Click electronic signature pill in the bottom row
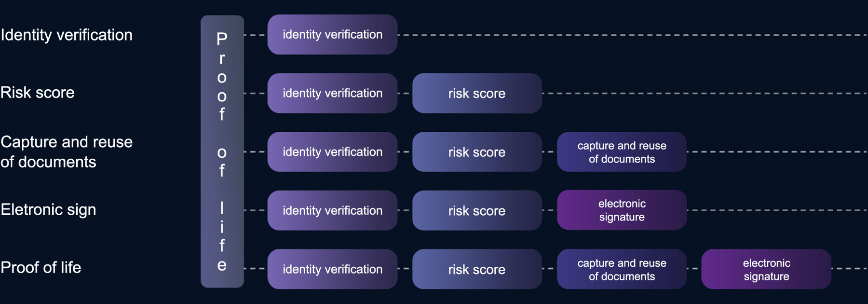This screenshot has height=304, width=868. coord(766,269)
